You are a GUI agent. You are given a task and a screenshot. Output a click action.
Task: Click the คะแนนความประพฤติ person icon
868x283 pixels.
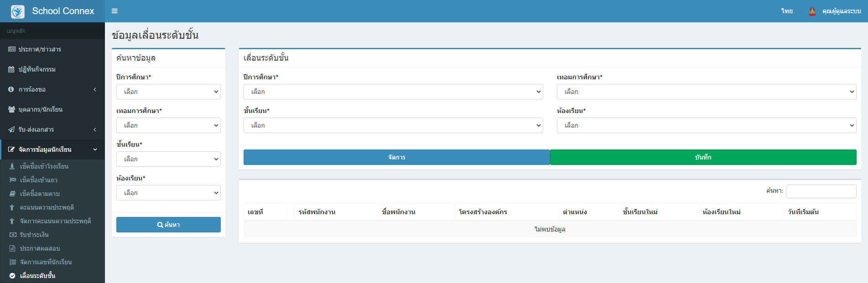tap(12, 207)
